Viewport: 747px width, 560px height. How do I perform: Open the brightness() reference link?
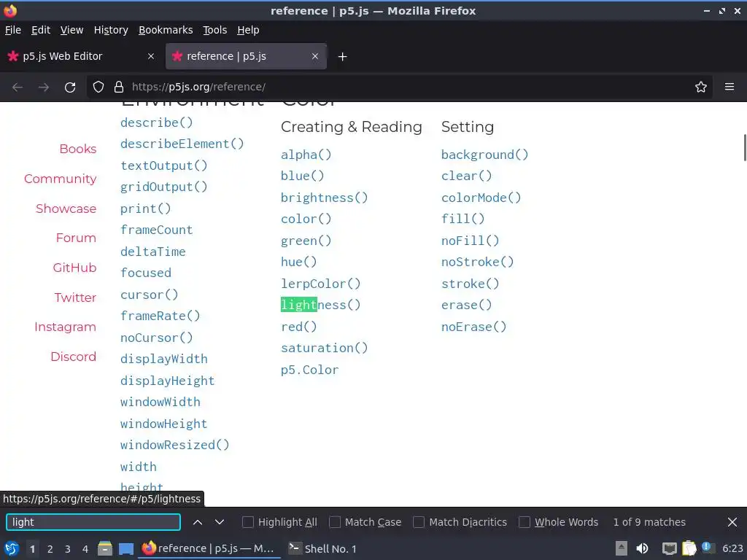pos(325,198)
